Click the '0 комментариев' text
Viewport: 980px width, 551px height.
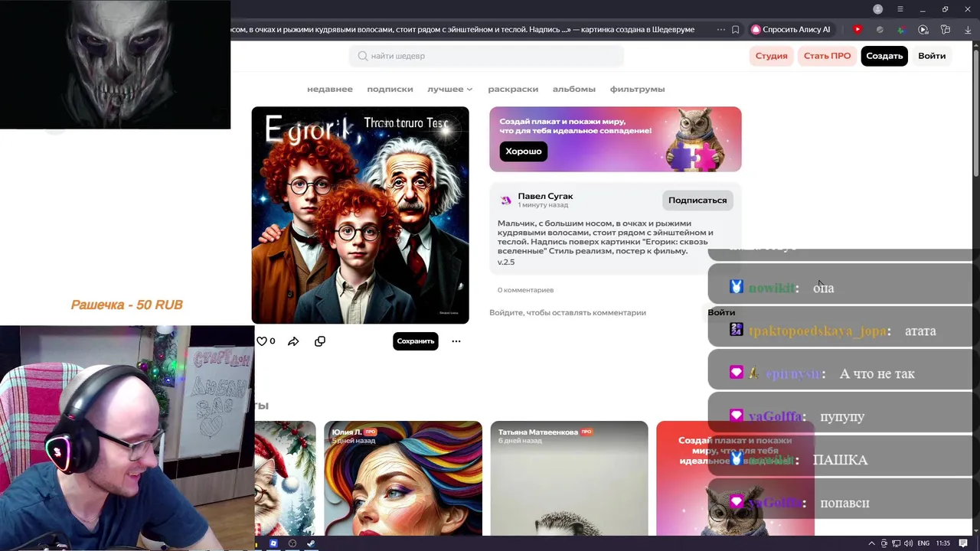coord(525,290)
